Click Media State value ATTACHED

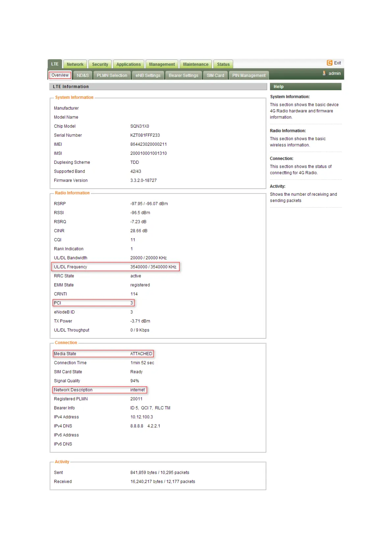(141, 354)
